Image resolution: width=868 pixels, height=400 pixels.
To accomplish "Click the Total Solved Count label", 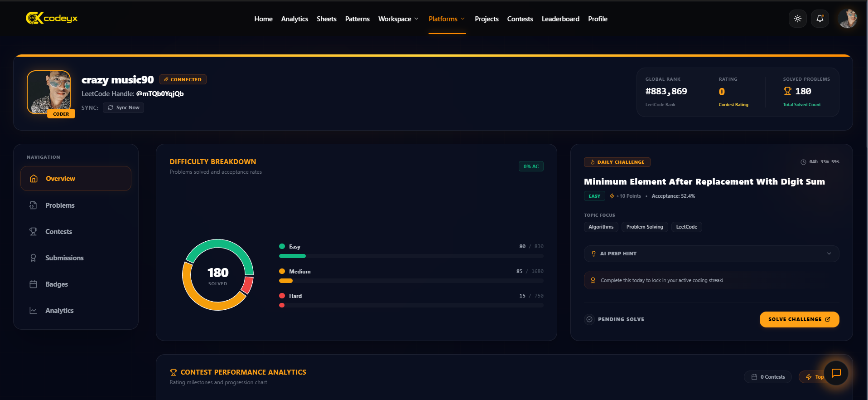I will [x=801, y=105].
